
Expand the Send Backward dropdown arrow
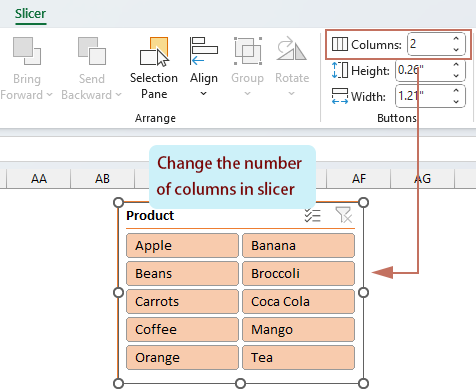pos(118,95)
